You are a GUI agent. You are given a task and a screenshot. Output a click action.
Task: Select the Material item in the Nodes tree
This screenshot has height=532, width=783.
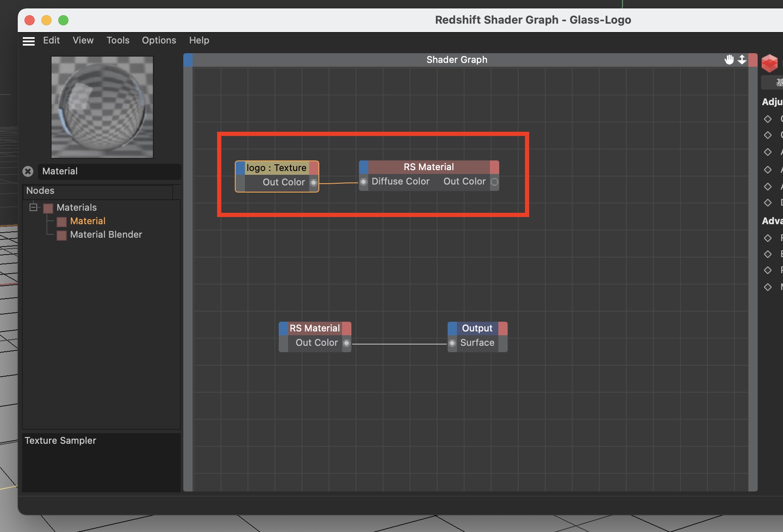[x=87, y=221]
